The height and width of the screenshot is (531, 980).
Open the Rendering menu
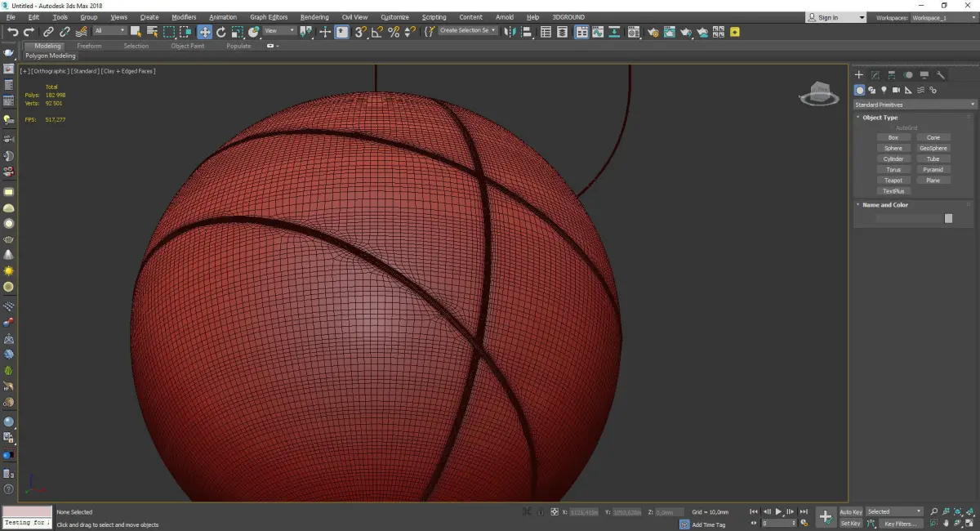[314, 17]
